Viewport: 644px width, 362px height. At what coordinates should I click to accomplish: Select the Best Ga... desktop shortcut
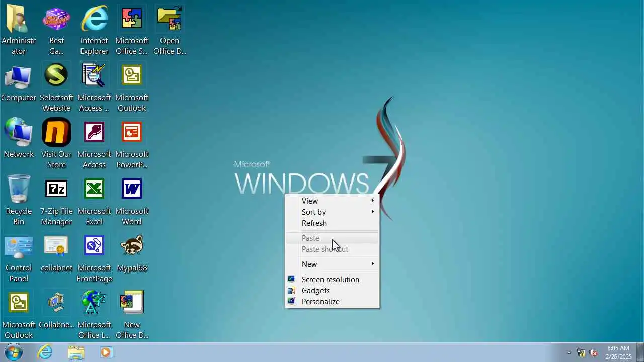(56, 30)
